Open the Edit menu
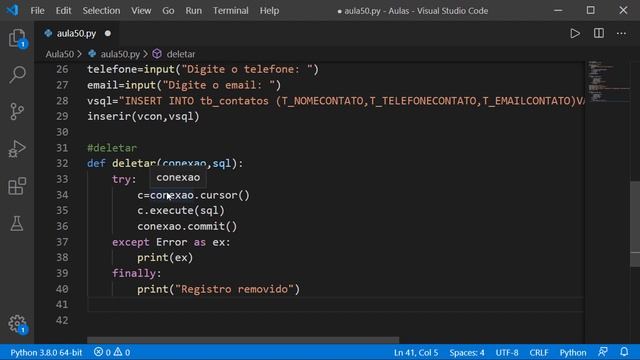Viewport: 640px width, 360px height. pyautogui.click(x=63, y=11)
